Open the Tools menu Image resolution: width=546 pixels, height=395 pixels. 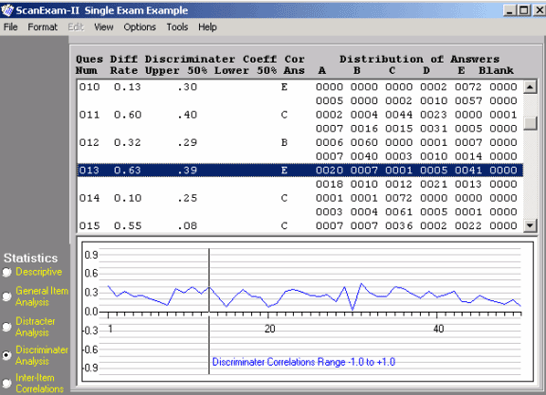coord(177,27)
